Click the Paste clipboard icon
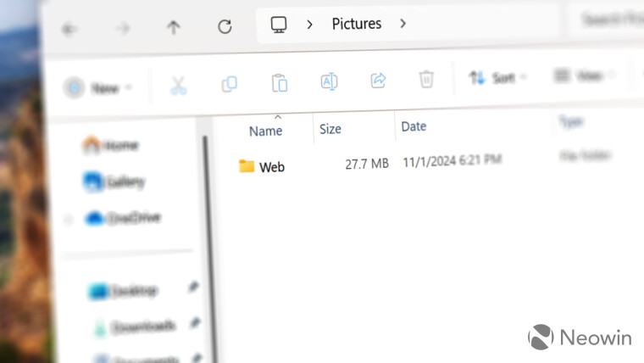Screen dimensions: 644x363 (279, 82)
